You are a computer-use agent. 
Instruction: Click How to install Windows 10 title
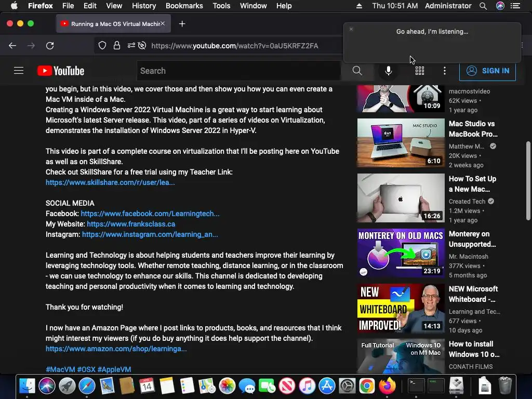(474, 349)
